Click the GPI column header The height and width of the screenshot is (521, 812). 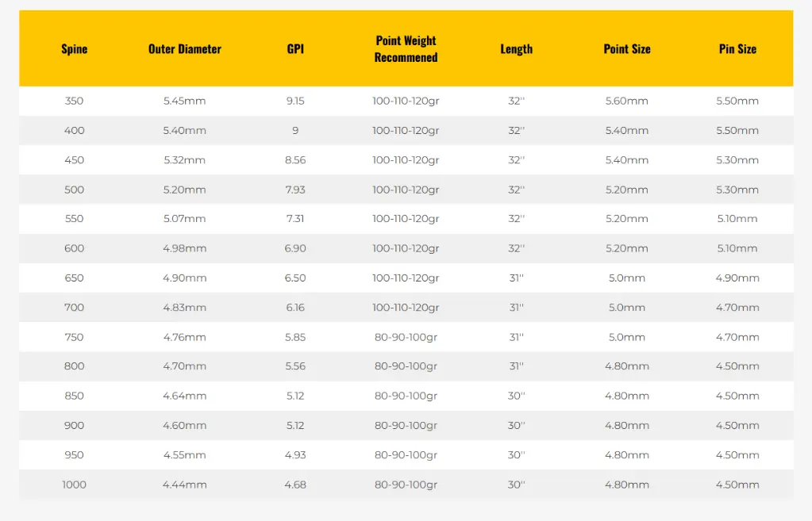coord(295,49)
